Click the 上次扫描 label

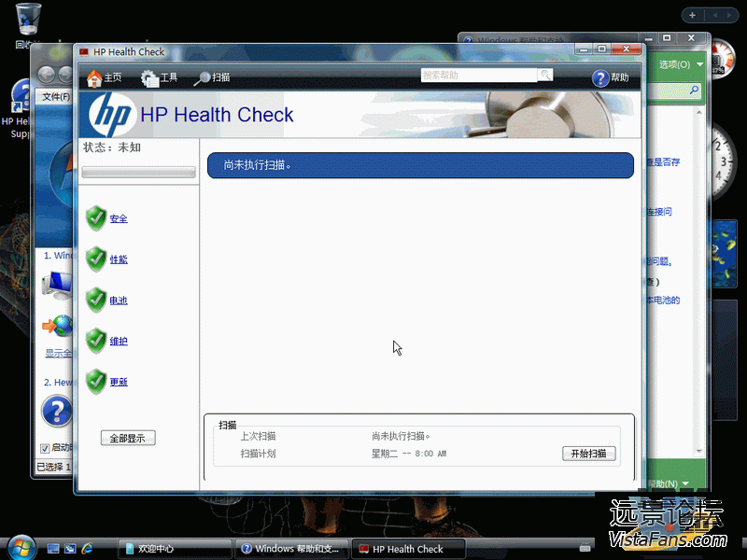click(258, 436)
